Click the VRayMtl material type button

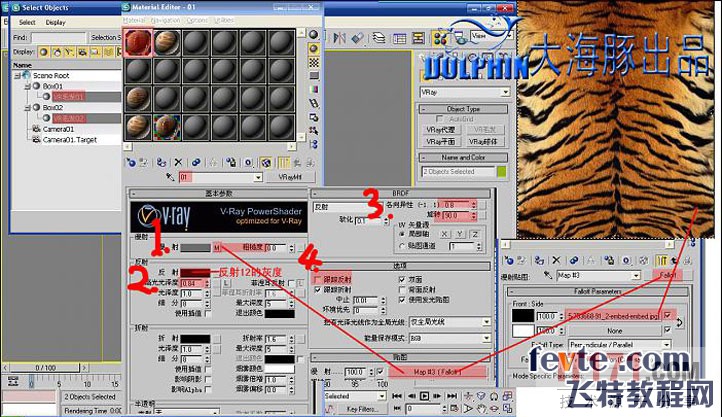[290, 177]
